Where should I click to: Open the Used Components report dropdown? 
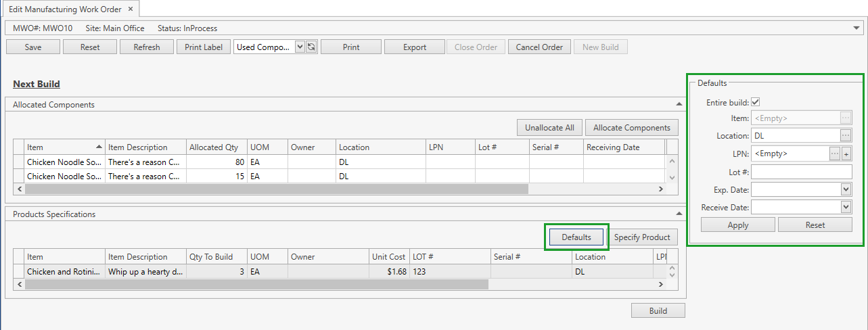point(300,47)
